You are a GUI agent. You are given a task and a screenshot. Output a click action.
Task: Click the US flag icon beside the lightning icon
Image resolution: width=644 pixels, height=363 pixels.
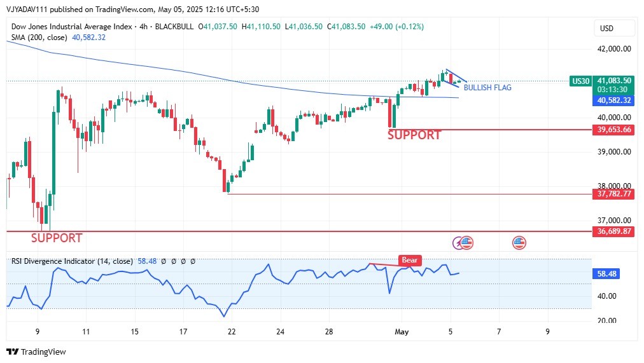click(x=467, y=242)
